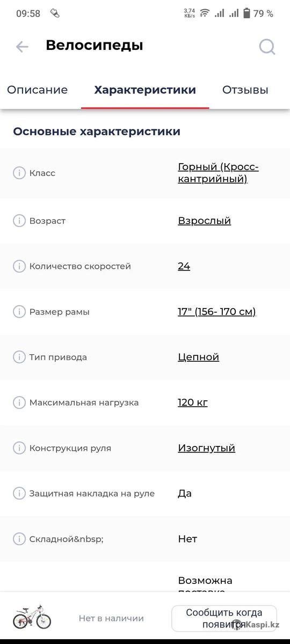
Task: Follow the Взрослый age link
Action: click(x=205, y=221)
